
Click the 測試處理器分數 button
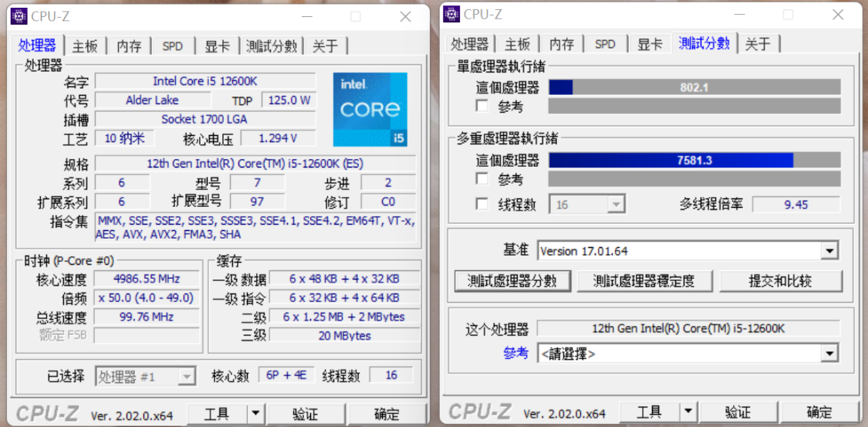pos(512,281)
